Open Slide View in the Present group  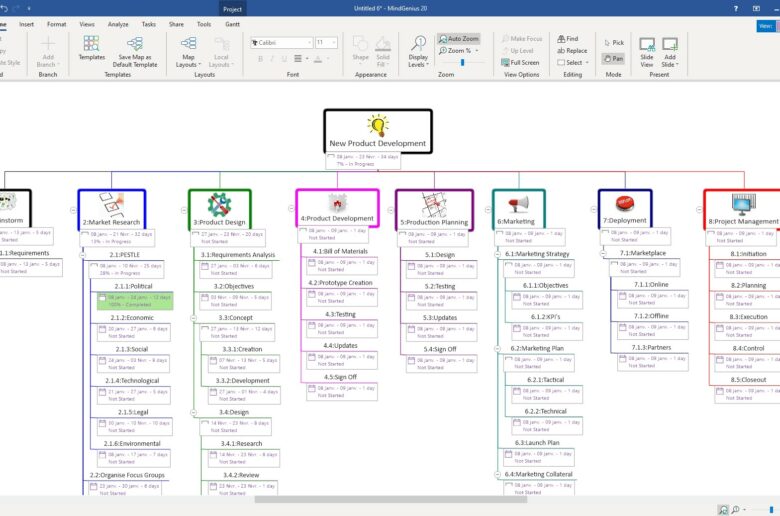coord(647,50)
